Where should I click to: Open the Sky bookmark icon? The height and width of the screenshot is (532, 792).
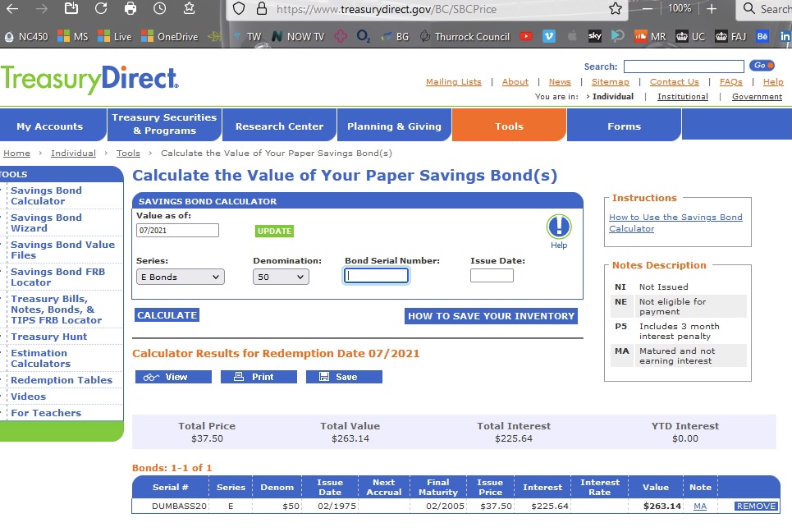(594, 36)
